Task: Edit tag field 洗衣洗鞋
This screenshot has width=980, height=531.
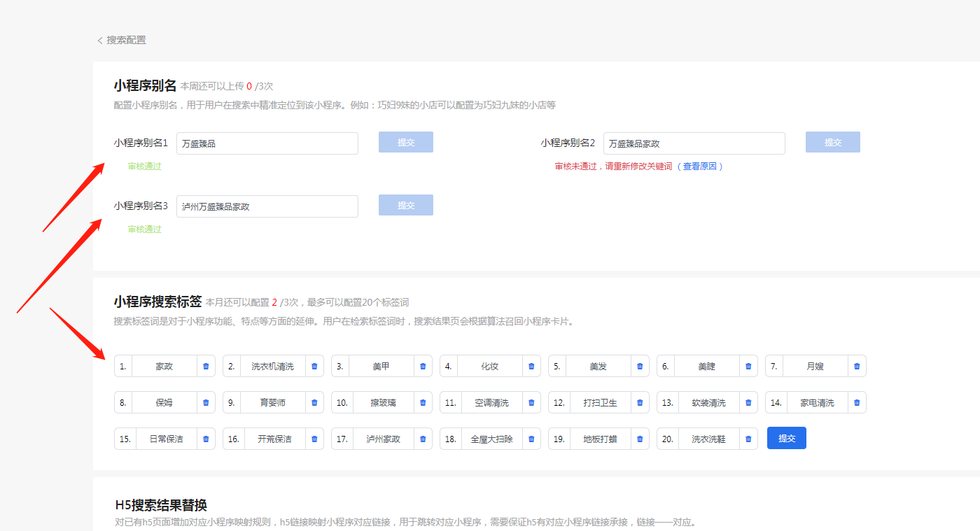Action: [x=709, y=439]
